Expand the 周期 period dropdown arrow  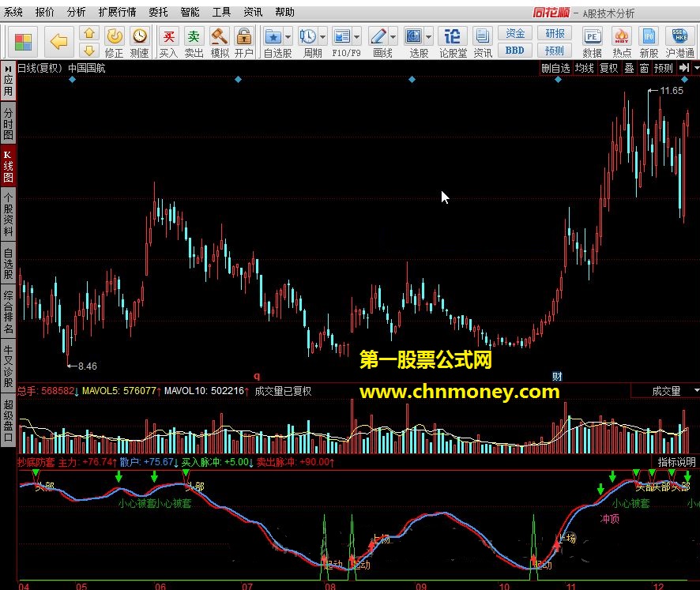pos(323,36)
